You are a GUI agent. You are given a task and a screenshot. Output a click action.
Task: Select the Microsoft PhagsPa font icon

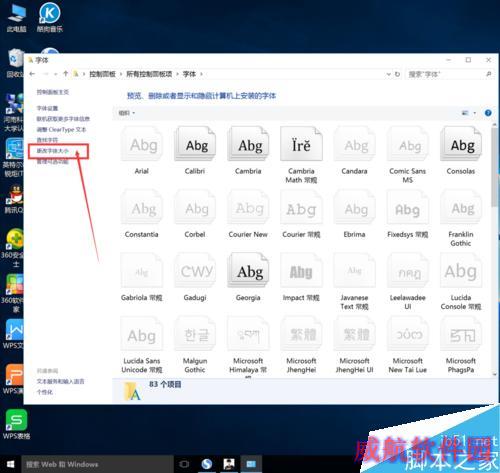[461, 334]
